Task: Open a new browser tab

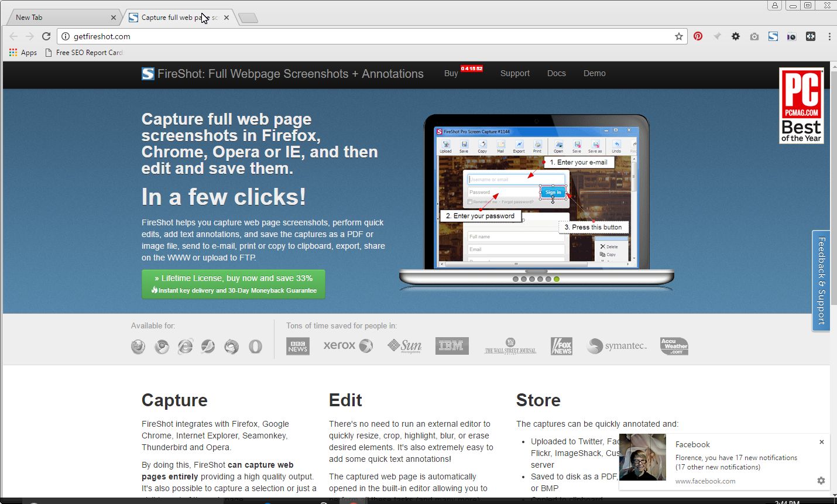Action: click(248, 18)
